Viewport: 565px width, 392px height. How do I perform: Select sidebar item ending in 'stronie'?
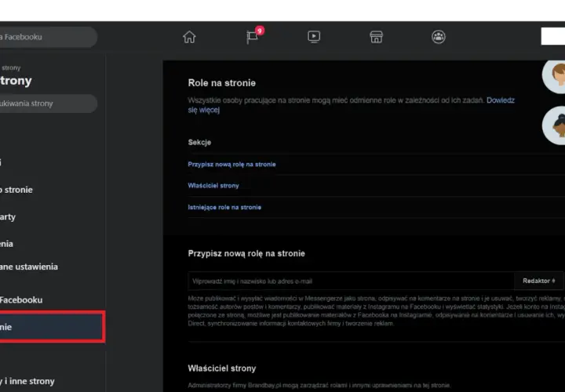click(16, 190)
